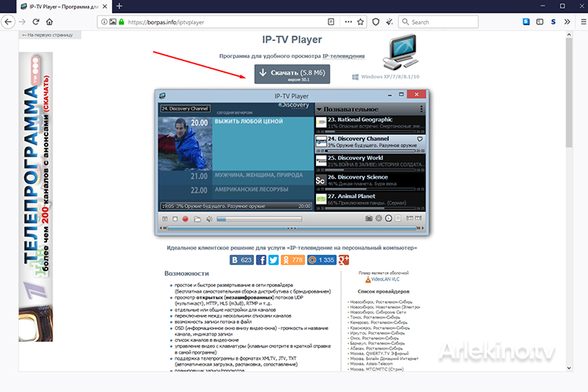Open the scheduler clock icon

pos(389,218)
